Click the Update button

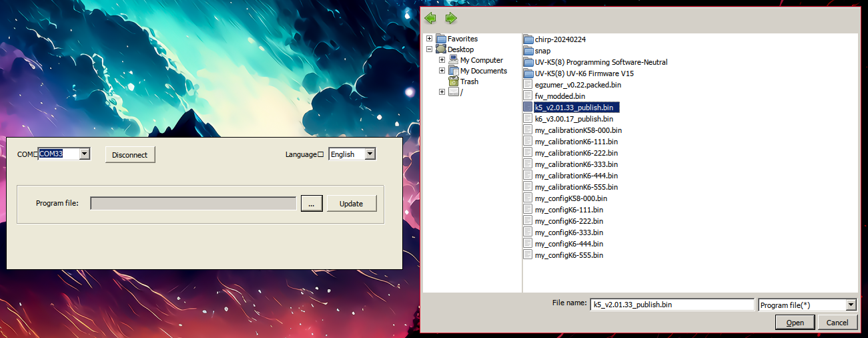[x=351, y=204]
